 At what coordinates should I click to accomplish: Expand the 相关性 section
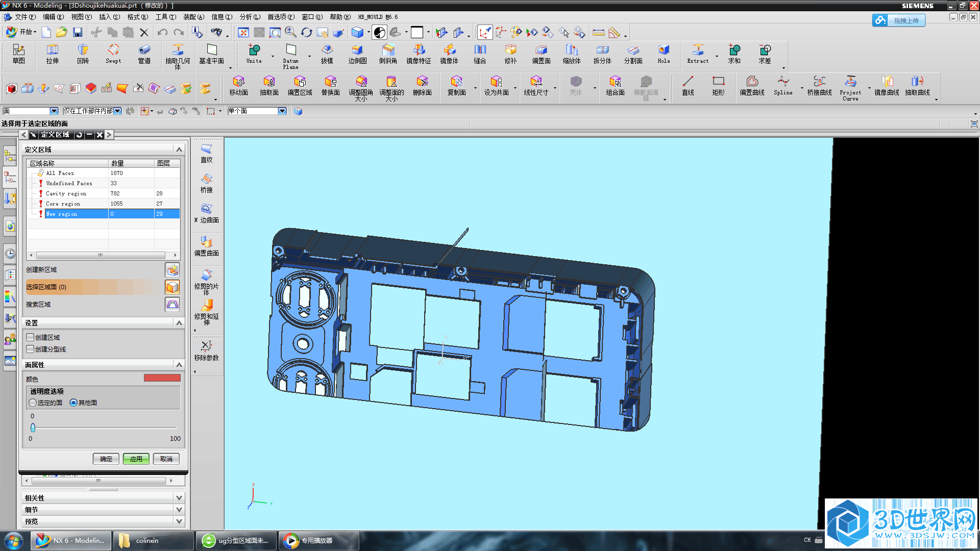179,498
